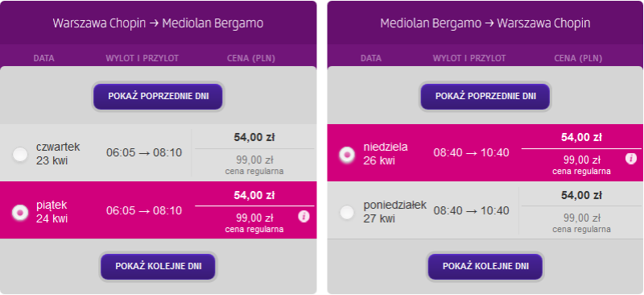Show next days for Bergamo to Warszawa flight
The image size is (644, 295).
pos(485,266)
